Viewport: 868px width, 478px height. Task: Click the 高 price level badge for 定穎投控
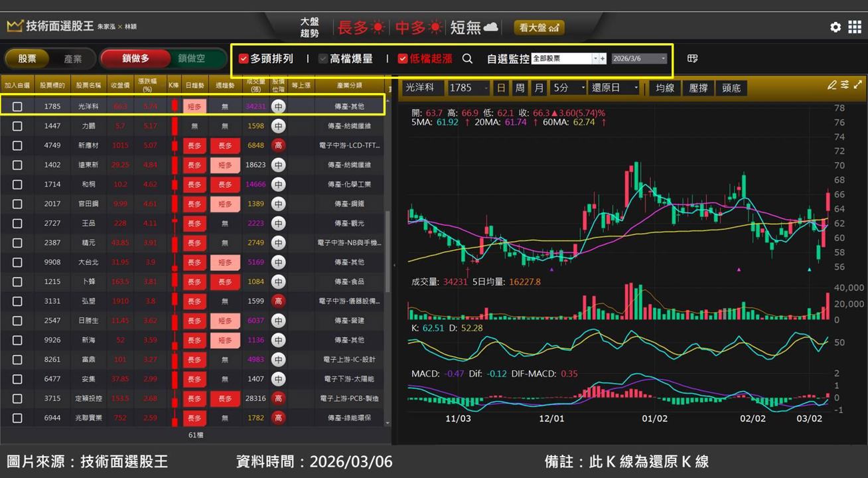[x=278, y=398]
